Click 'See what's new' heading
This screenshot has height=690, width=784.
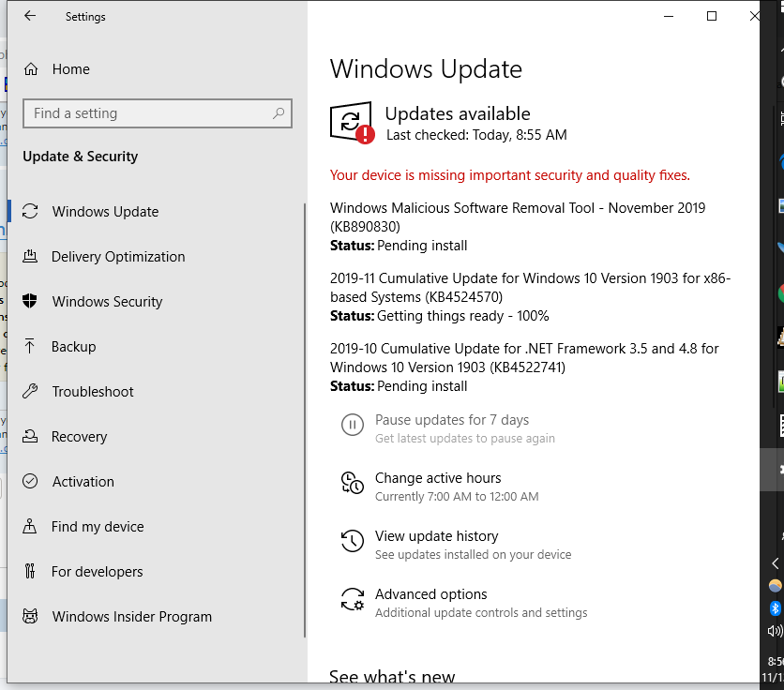tap(392, 676)
